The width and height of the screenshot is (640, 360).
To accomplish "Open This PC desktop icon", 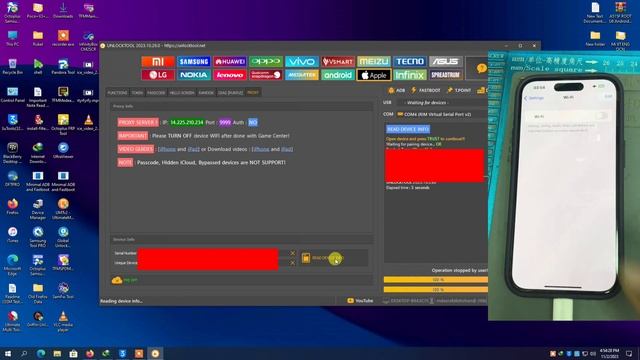I will (x=12, y=39).
